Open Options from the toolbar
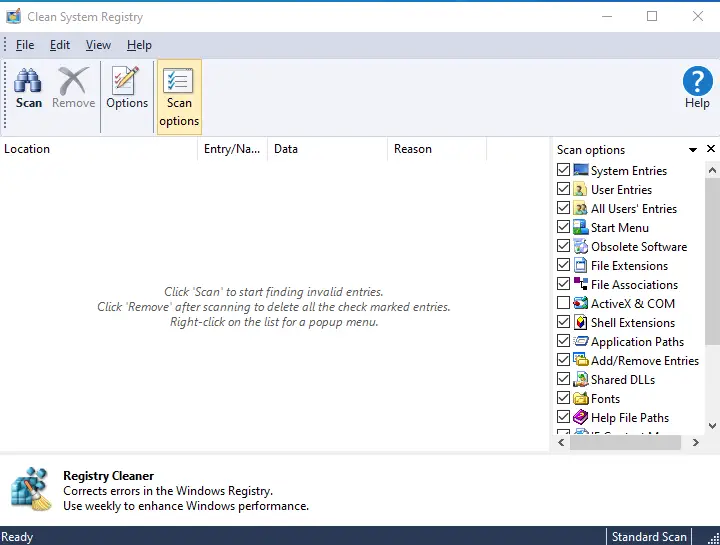720x545 pixels. click(x=127, y=89)
